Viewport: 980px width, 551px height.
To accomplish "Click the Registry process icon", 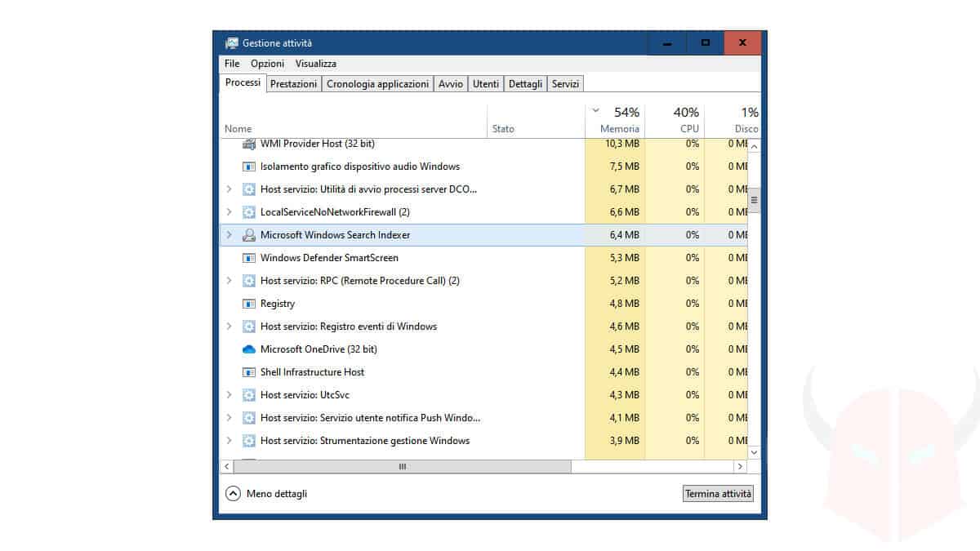I will coord(249,304).
